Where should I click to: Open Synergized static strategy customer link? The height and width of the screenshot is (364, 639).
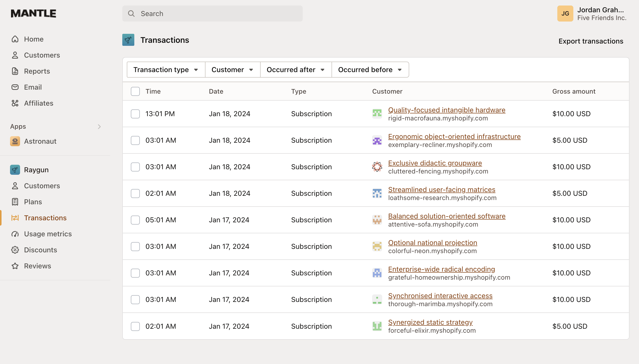point(430,322)
